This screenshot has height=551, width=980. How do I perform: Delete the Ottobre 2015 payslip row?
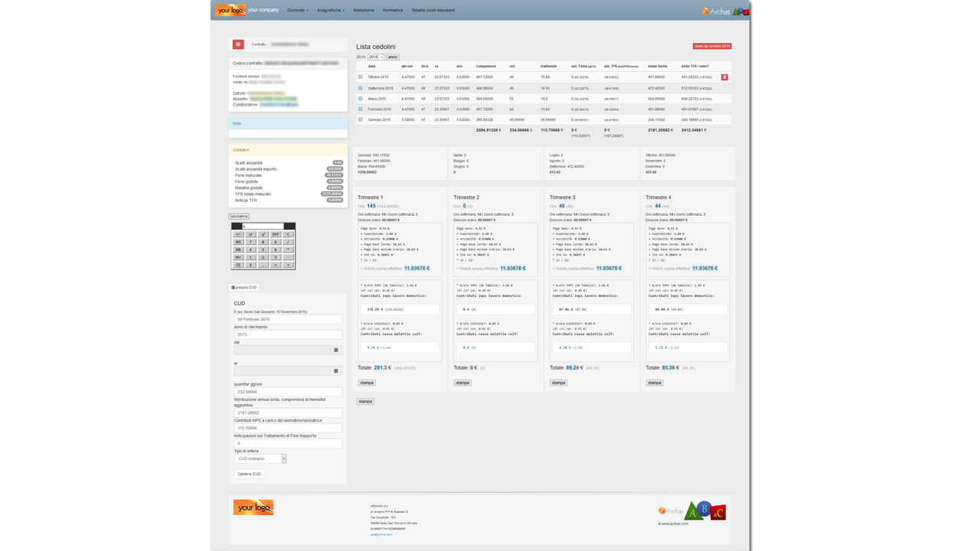[724, 77]
